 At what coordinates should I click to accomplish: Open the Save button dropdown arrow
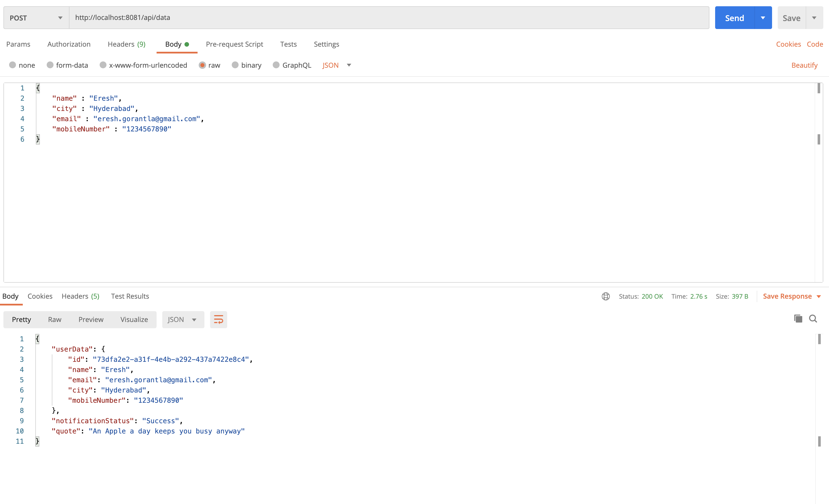814,18
